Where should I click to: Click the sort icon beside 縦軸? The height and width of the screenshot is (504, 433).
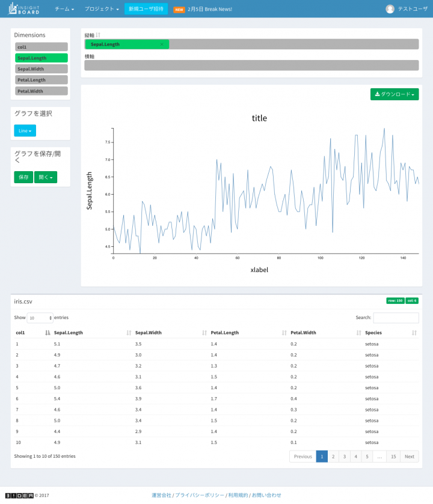[98, 35]
